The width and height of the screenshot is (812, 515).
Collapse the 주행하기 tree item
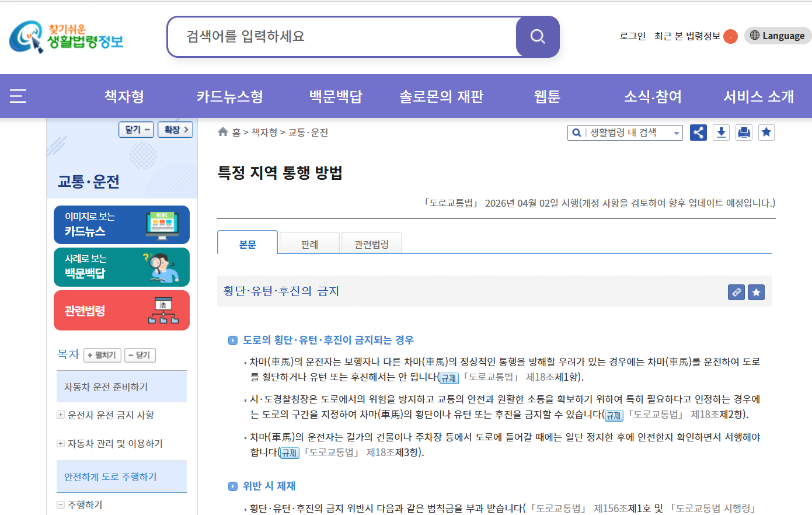pos(60,504)
